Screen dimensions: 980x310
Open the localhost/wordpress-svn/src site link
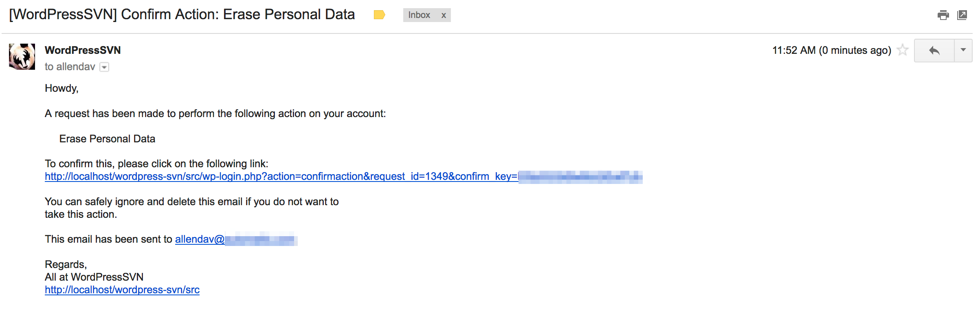point(122,290)
